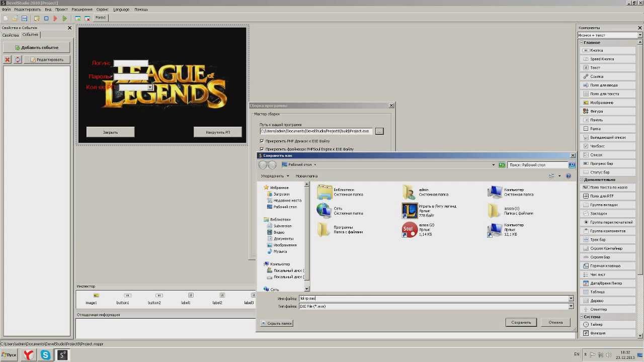The height and width of the screenshot is (362, 644).
Task: Toggle Прикрепить фреймворк PHPSoul Engine checkbox
Action: click(262, 149)
